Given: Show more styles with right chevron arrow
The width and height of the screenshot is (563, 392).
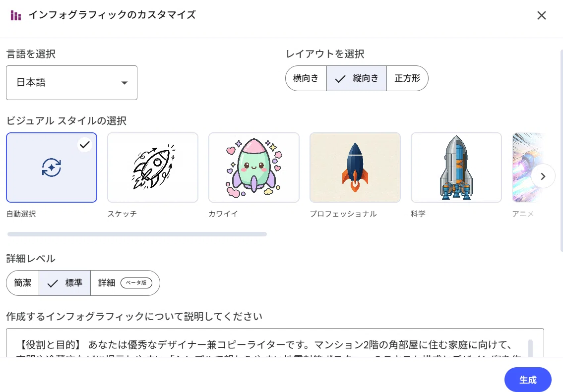Looking at the screenshot, I should (543, 176).
